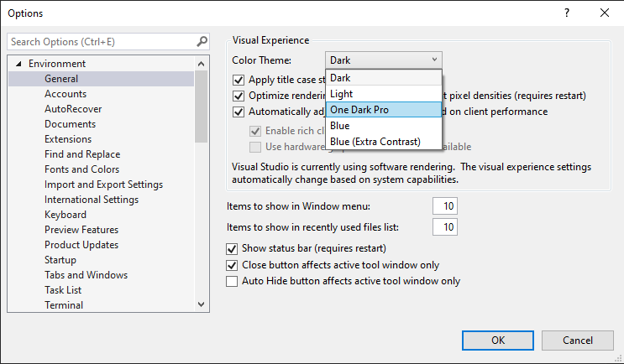Choose the Light theme option
Viewport: 624px width, 364px height.
pos(384,94)
